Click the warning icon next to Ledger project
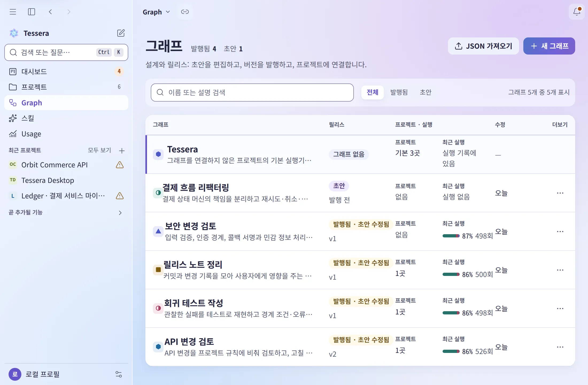The width and height of the screenshot is (588, 385). pyautogui.click(x=120, y=196)
